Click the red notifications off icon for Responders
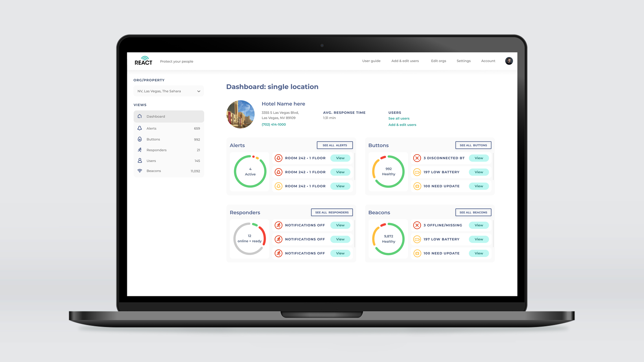This screenshot has width=644, height=362. (278, 225)
